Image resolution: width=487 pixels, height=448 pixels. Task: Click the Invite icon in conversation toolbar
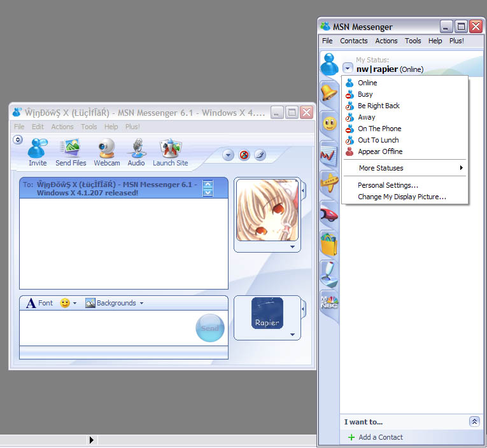click(x=38, y=152)
